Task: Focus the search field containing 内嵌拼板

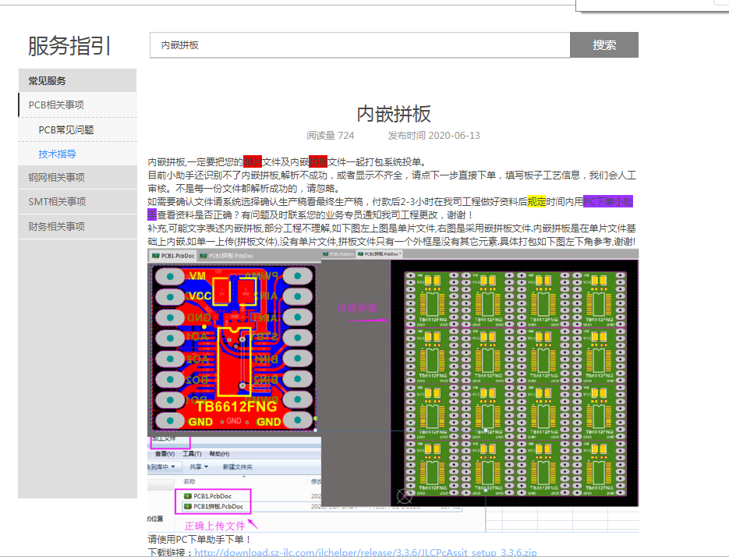Action: [x=359, y=45]
